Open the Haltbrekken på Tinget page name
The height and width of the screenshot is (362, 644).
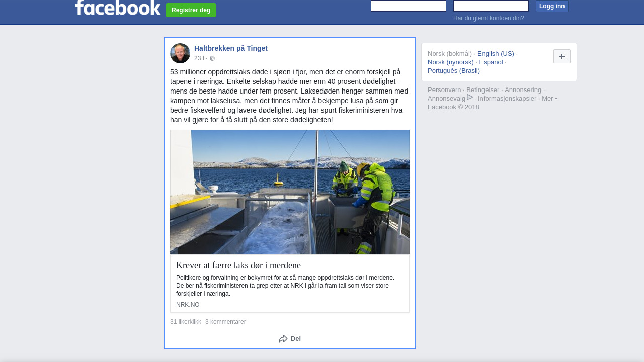231,48
